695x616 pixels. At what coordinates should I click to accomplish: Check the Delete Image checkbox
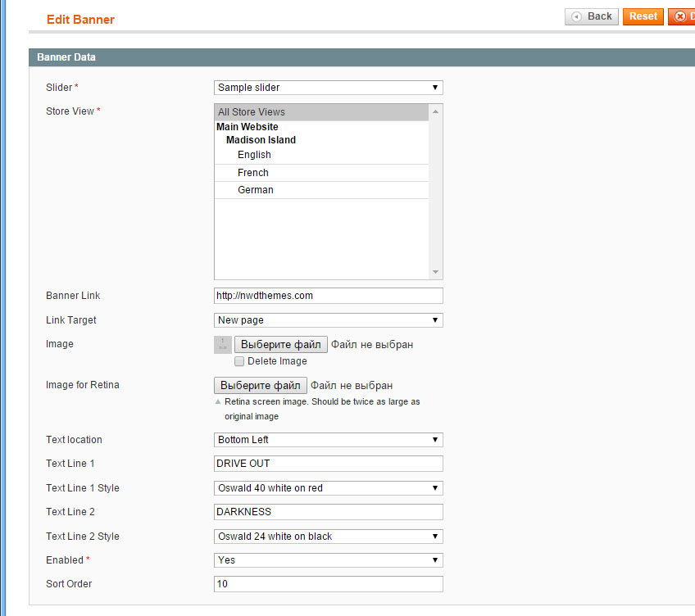[x=239, y=361]
